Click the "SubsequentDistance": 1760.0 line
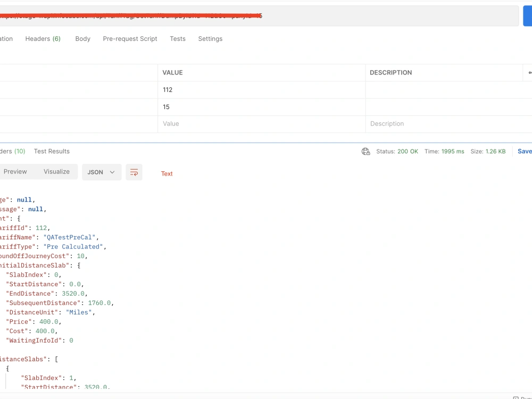The width and height of the screenshot is (532, 399). [60, 303]
